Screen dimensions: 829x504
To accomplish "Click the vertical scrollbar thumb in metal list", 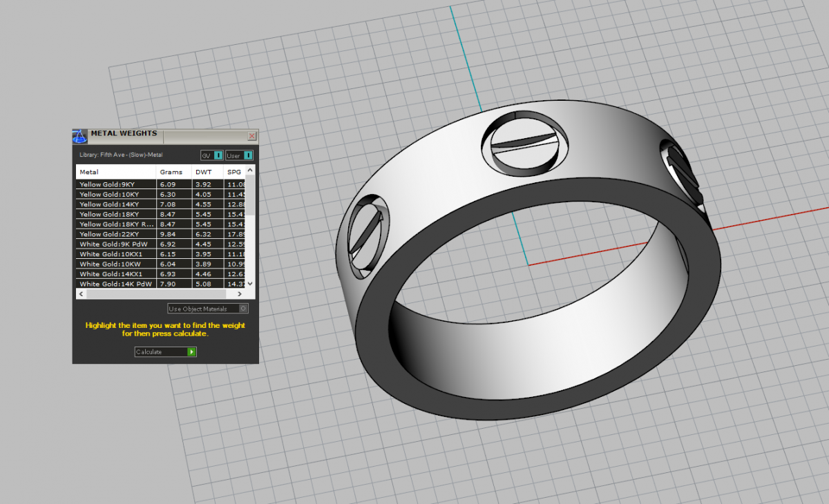I will point(250,195).
